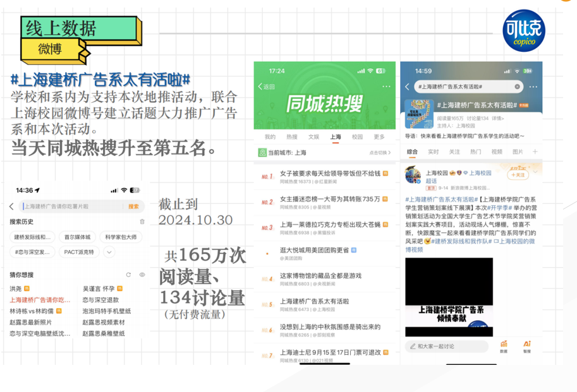Click the location icon beside 当前城市
This screenshot has width=577, height=392.
point(262,153)
